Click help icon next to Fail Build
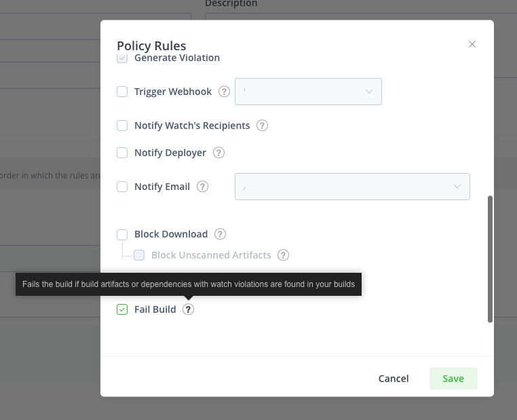 pyautogui.click(x=189, y=309)
